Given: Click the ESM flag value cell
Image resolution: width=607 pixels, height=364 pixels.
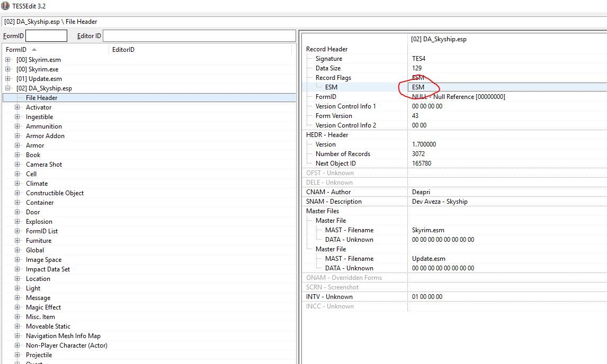Looking at the screenshot, I should pyautogui.click(x=507, y=87).
